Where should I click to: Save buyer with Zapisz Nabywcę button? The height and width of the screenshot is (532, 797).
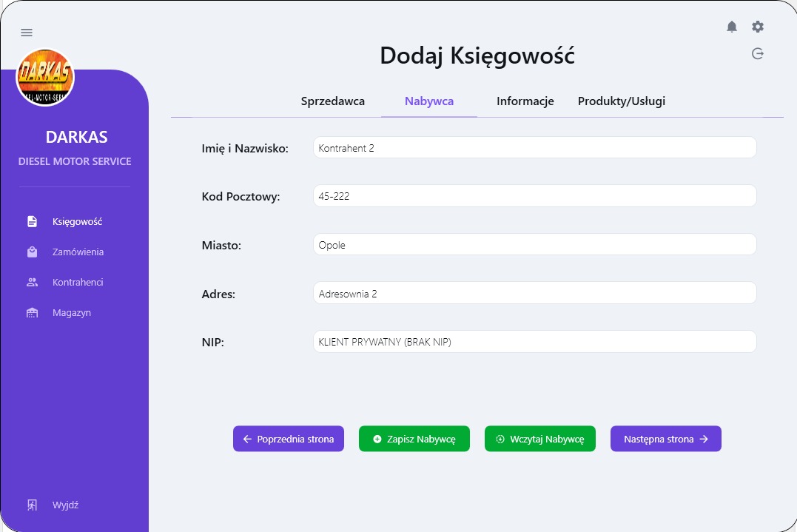pos(414,439)
